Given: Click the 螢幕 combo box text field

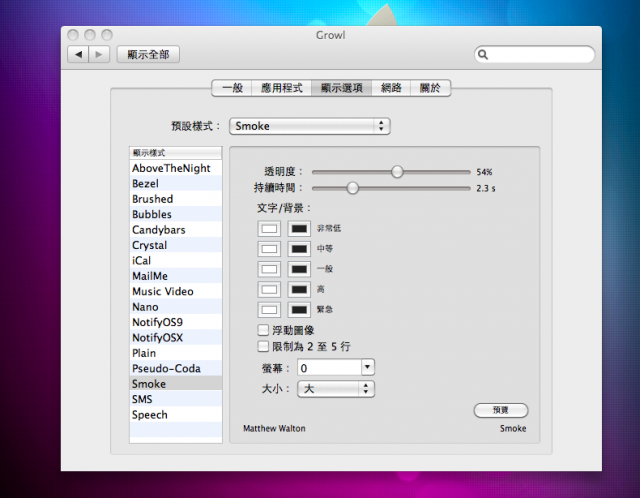Looking at the screenshot, I should tap(329, 367).
